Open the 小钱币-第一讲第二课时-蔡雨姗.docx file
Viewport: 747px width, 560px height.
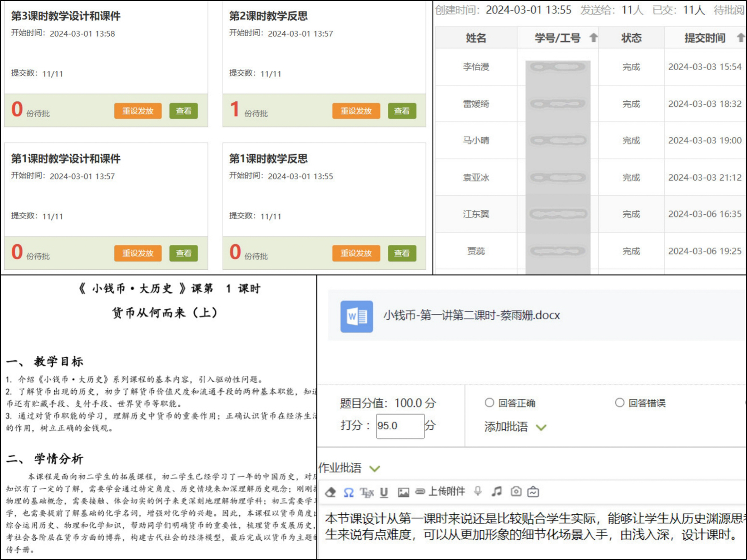[x=471, y=315]
